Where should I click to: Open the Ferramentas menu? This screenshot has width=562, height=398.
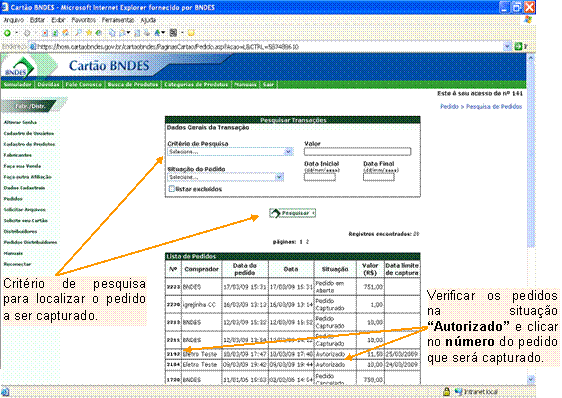click(118, 20)
